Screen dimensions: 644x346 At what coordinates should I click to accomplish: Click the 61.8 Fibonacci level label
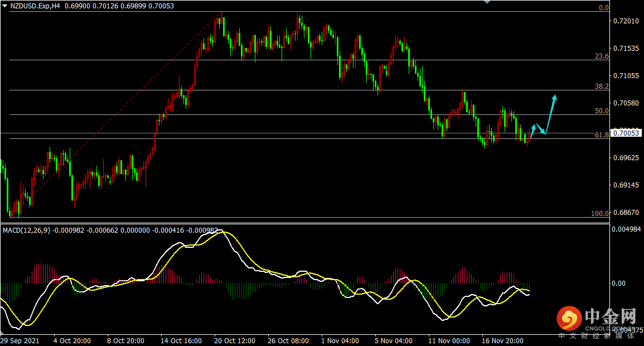[602, 135]
